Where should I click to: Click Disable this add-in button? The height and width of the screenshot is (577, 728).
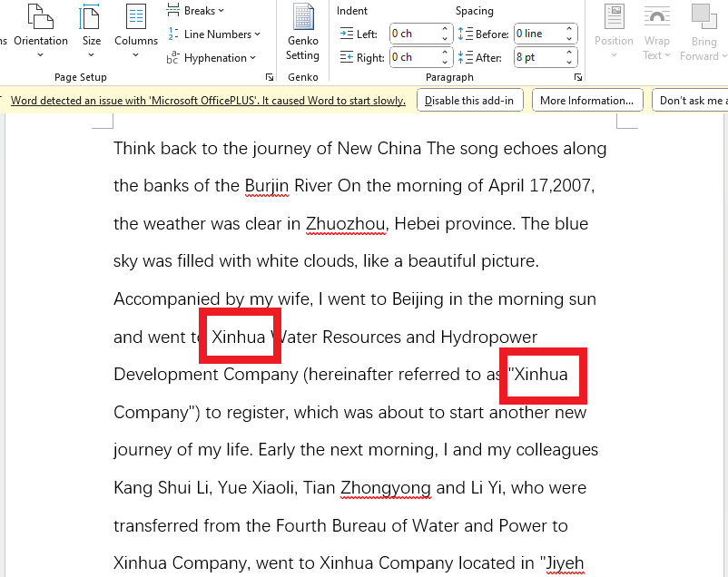469,101
